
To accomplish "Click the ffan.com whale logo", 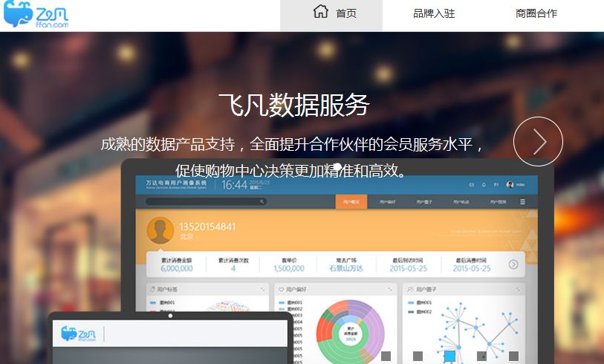I will [36, 14].
